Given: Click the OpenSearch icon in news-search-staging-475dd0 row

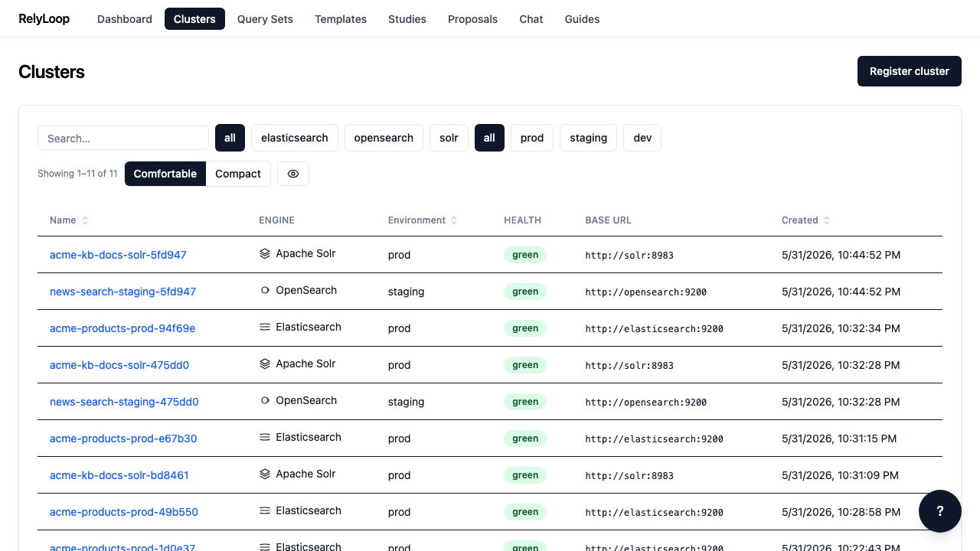Looking at the screenshot, I should point(265,400).
